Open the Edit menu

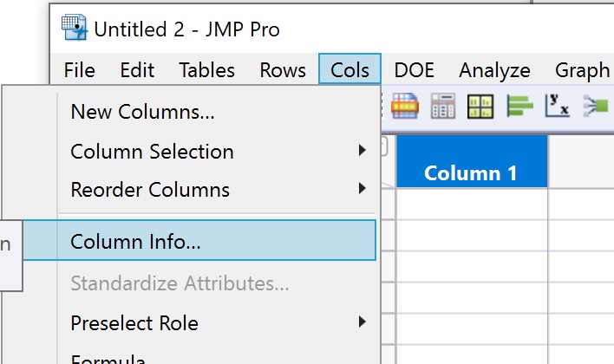137,70
